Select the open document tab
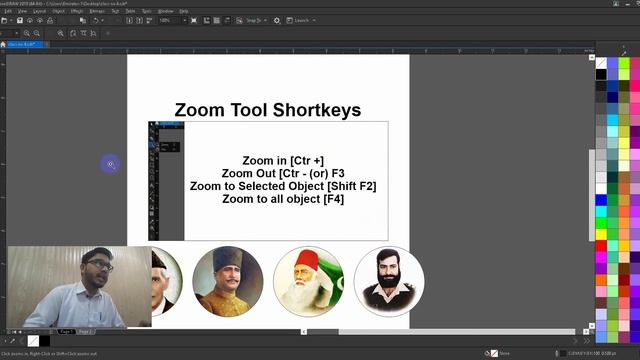640x360 pixels. tap(25, 44)
